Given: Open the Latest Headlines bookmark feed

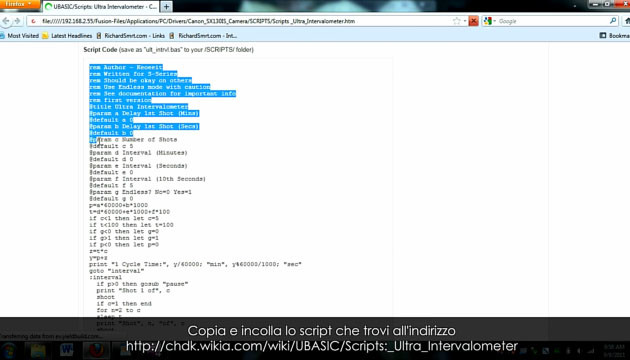Looking at the screenshot, I should (x=67, y=36).
